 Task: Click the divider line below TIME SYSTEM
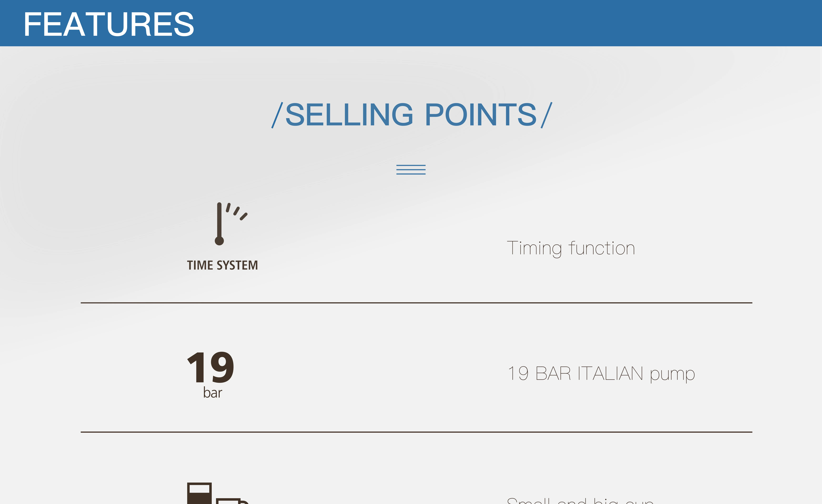pyautogui.click(x=416, y=303)
